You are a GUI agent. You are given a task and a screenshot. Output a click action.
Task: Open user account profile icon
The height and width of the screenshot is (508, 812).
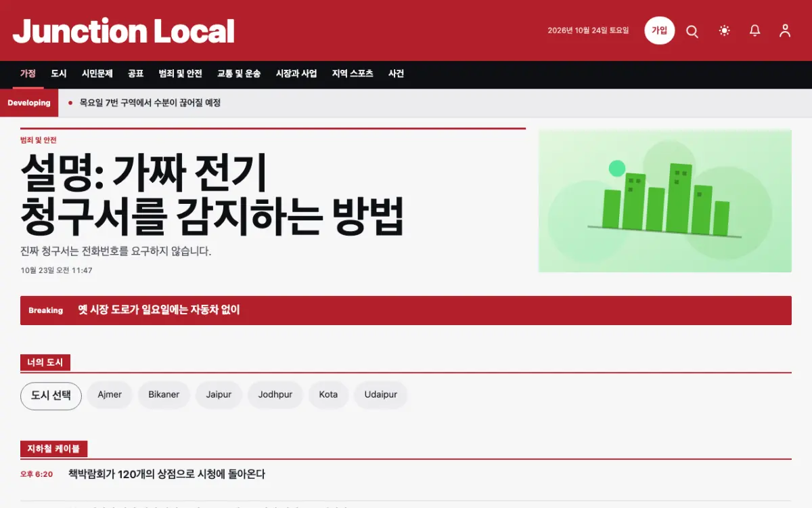click(x=785, y=30)
